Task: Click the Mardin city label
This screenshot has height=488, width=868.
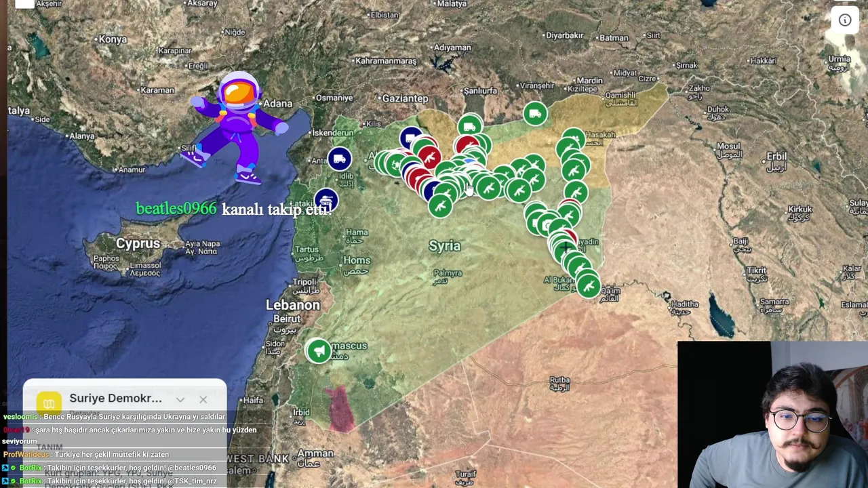Action: (x=589, y=81)
